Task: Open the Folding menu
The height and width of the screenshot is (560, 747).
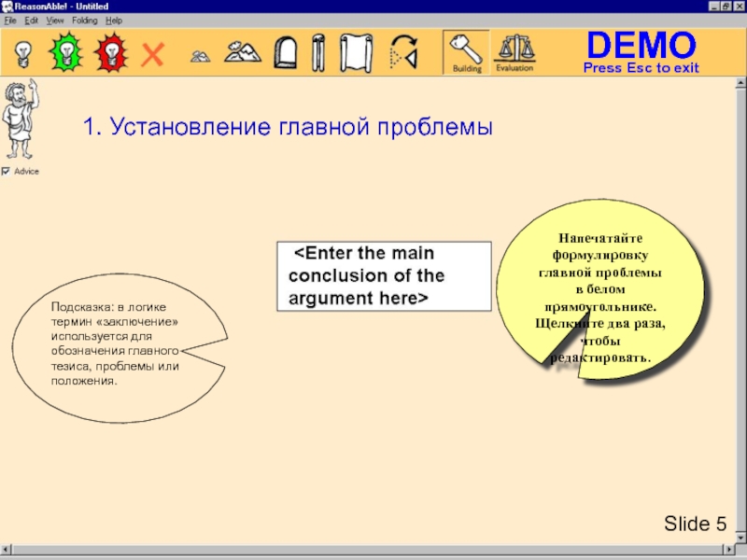Action: point(84,21)
